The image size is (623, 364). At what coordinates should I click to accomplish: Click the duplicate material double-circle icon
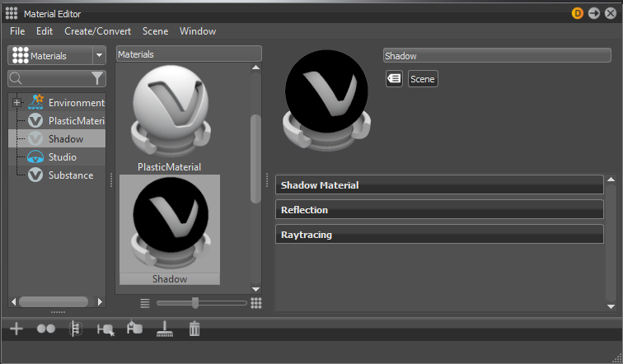point(45,329)
